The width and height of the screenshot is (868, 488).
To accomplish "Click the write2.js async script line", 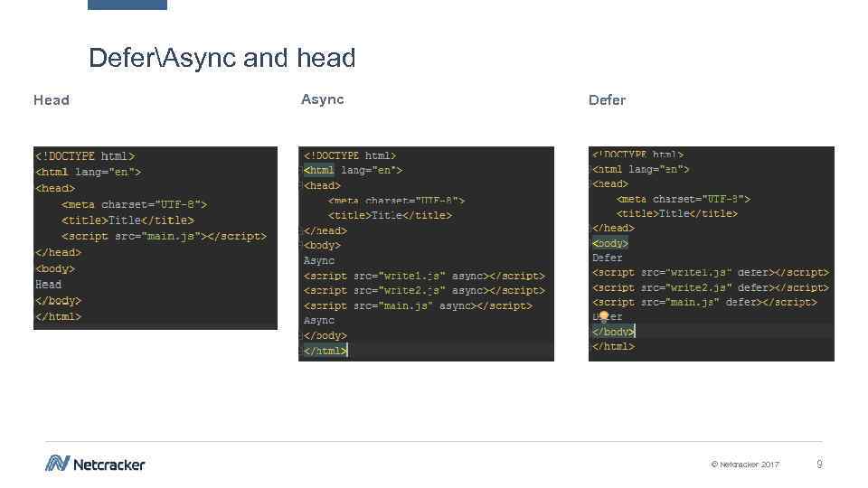I will (424, 290).
